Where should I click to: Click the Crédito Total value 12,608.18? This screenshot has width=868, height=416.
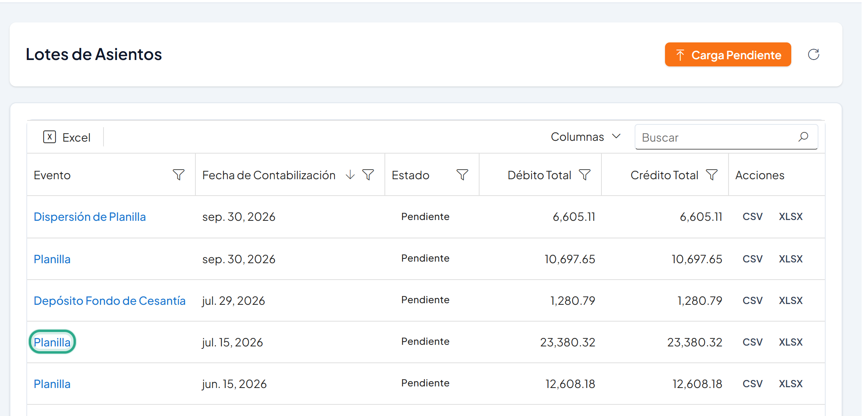click(697, 384)
